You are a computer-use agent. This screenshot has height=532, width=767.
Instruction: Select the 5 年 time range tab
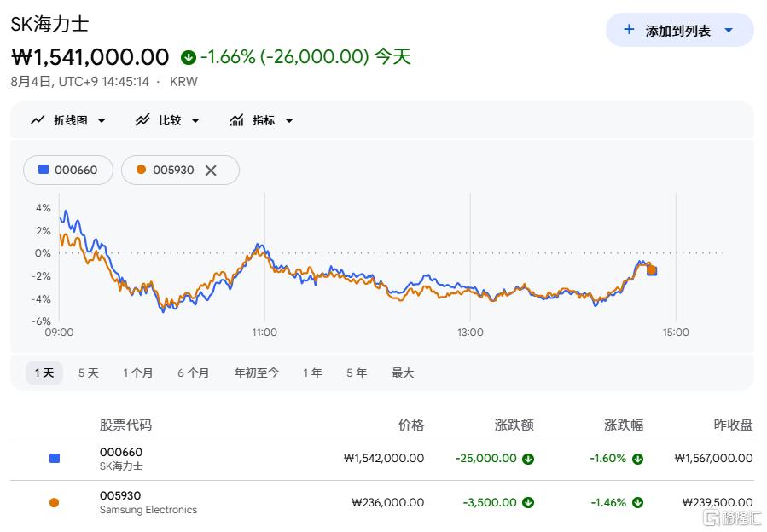click(x=357, y=373)
